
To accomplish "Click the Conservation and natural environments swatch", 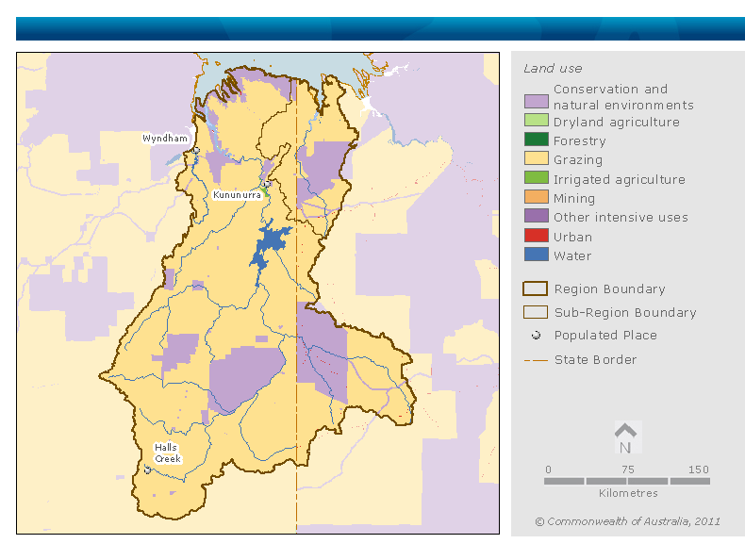I will pos(537,101).
